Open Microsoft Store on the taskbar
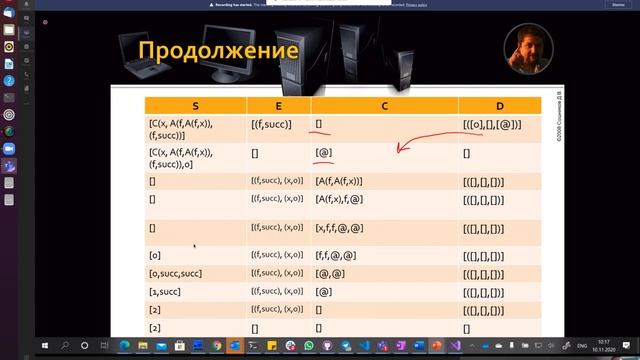Screen dimensions: 640x360 (180, 346)
